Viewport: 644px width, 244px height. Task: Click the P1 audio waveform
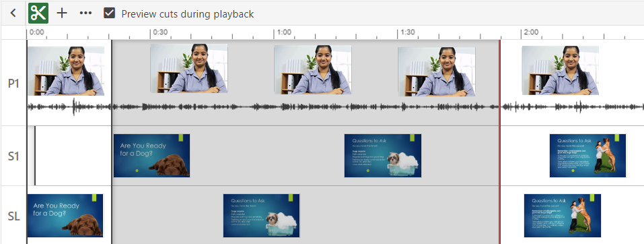335,107
